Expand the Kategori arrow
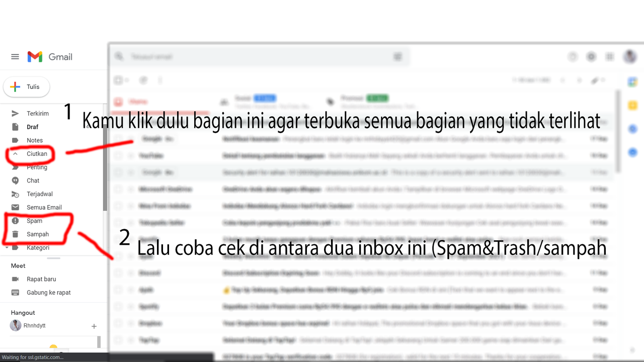644x362 pixels. point(7,247)
